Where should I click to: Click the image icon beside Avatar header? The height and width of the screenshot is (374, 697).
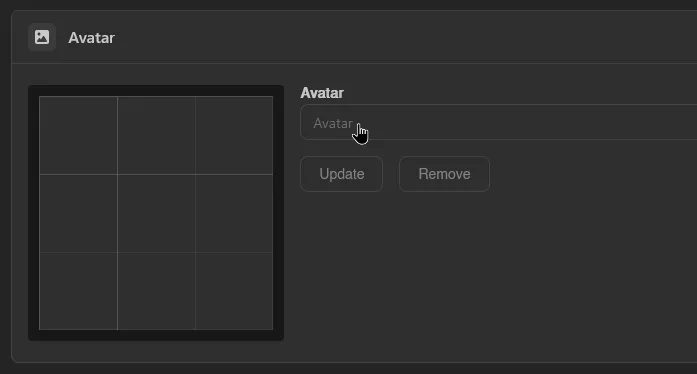42,37
